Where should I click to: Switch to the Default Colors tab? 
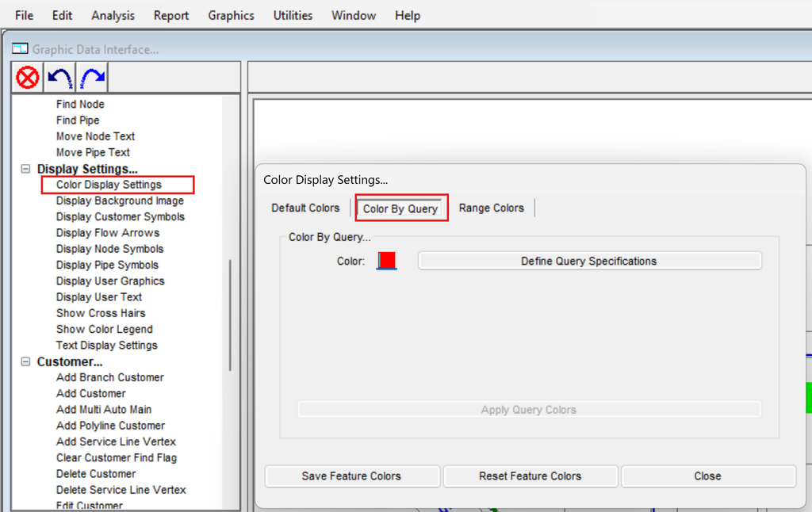point(305,208)
